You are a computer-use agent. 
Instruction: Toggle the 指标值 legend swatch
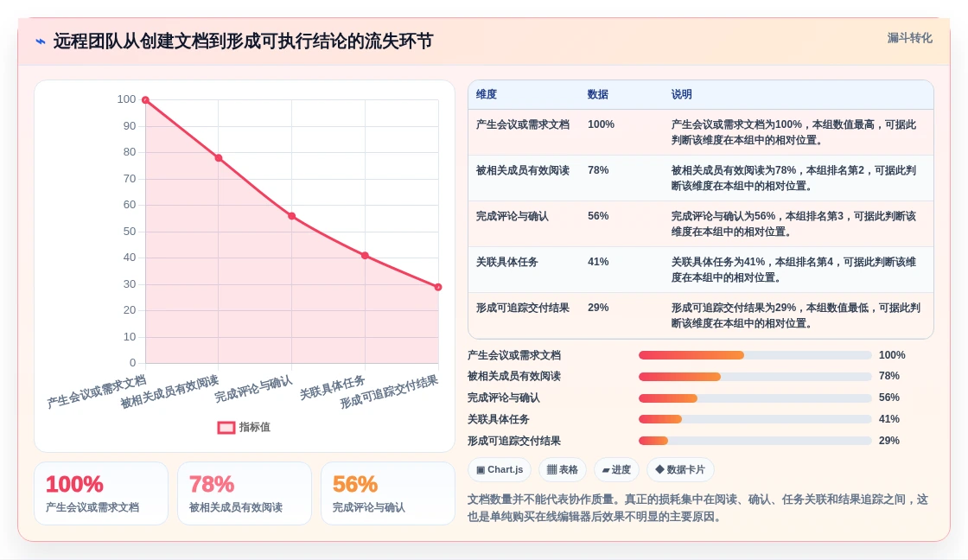pos(226,427)
